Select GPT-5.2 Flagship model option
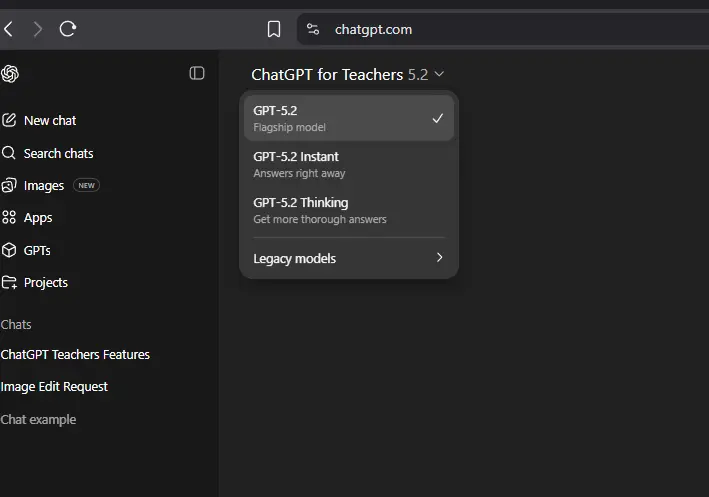The height and width of the screenshot is (497, 709). point(349,118)
